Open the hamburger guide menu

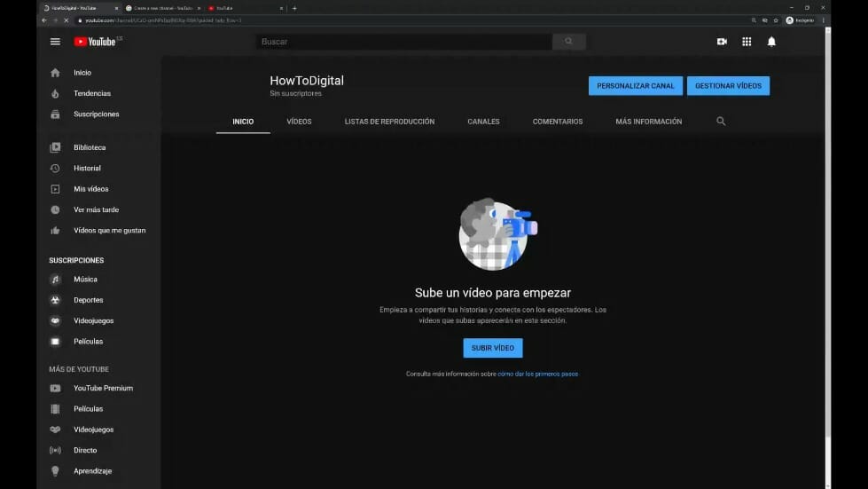55,42
